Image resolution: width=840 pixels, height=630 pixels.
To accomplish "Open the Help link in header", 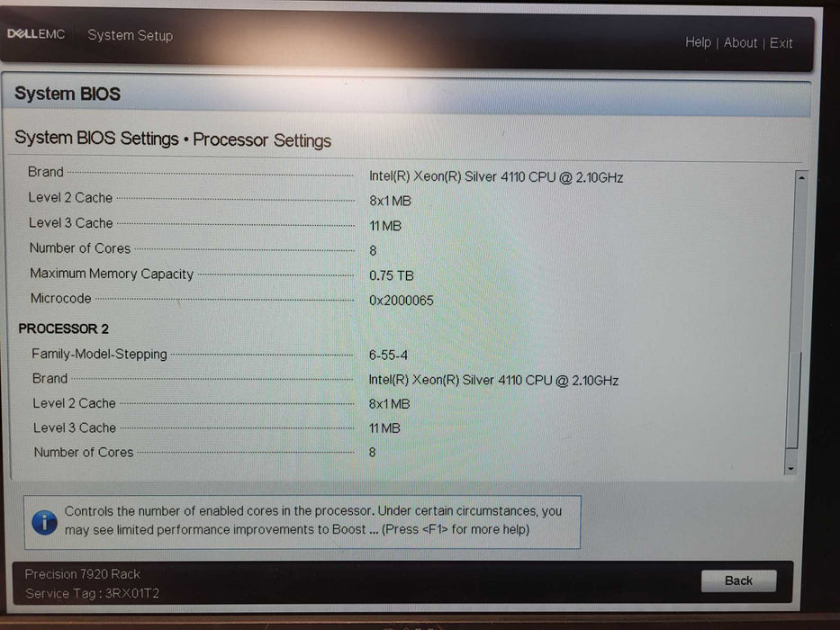I will pos(698,42).
